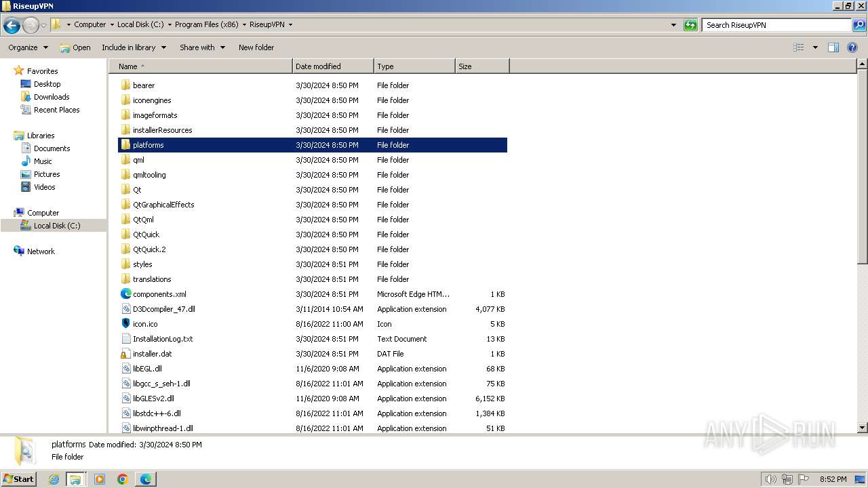Open the Pictures library

pos(47,174)
